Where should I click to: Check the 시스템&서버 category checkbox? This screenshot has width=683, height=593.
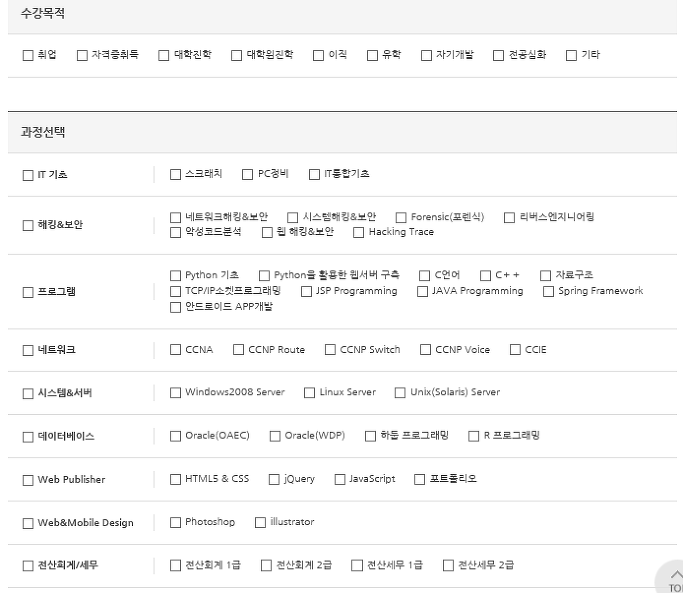coord(28,393)
